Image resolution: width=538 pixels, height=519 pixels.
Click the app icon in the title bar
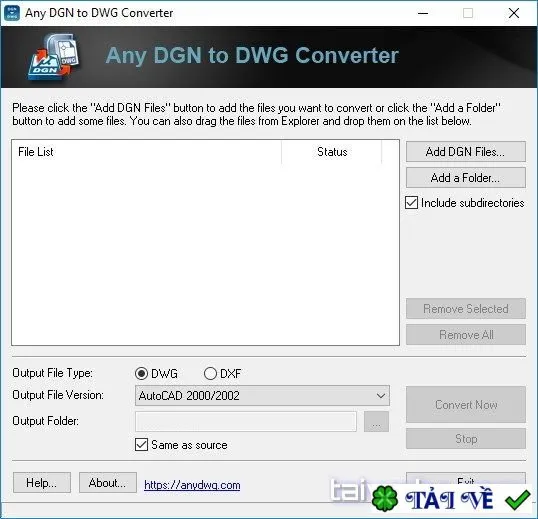point(12,13)
